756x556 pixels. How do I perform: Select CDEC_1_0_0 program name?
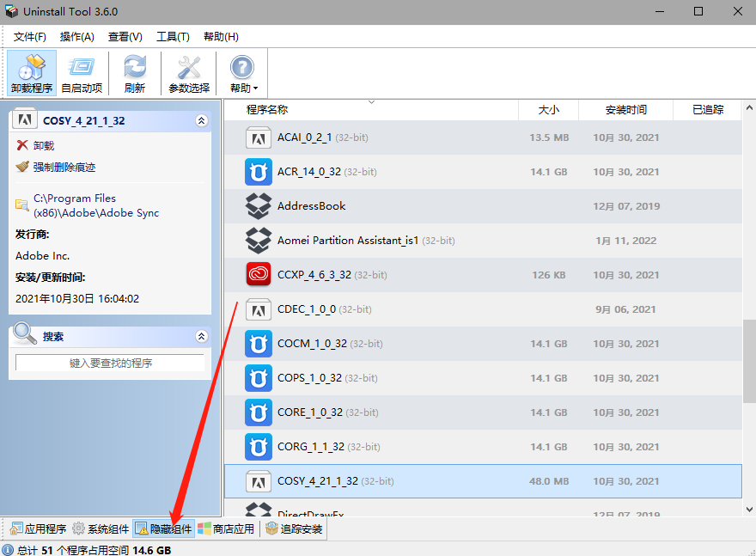coord(307,309)
